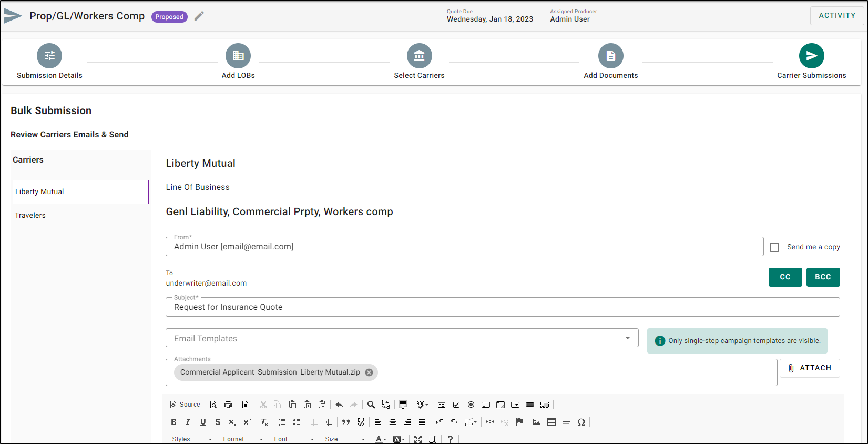Screen dimensions: 868x444
Task: Toggle Bold formatting
Action: click(173, 422)
